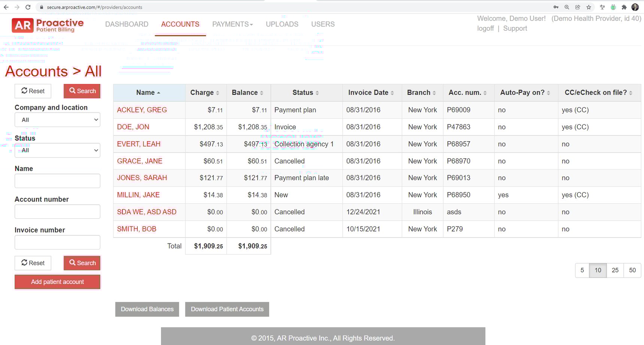Click the logoff link
This screenshot has height=345, width=644.
tap(485, 28)
